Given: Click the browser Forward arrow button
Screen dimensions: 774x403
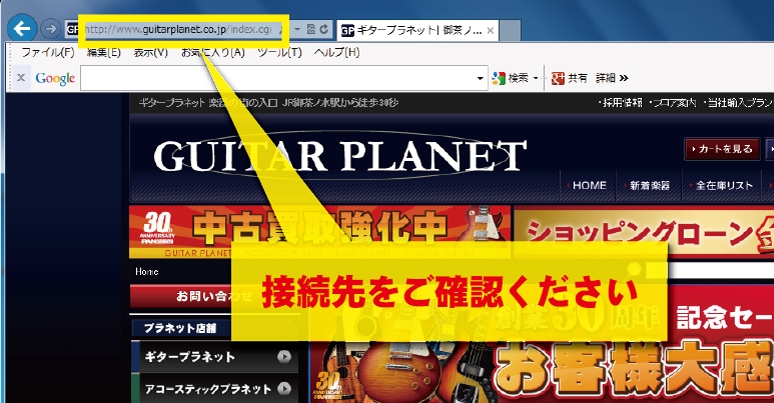Looking at the screenshot, I should point(49,29).
